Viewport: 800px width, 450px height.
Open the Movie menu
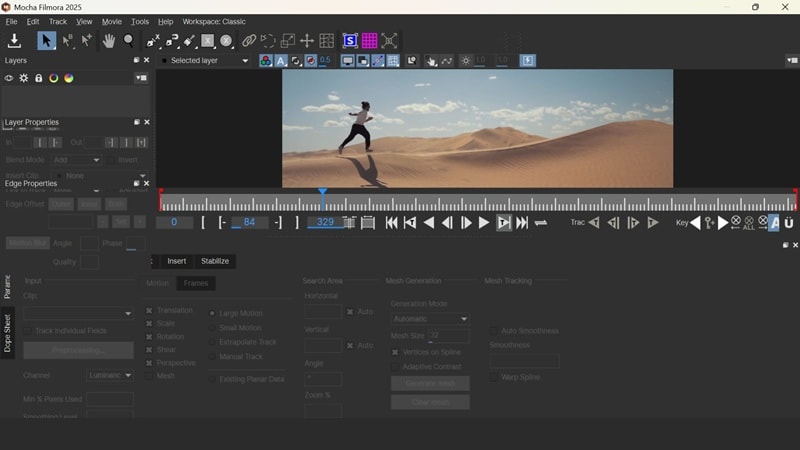[x=112, y=21]
